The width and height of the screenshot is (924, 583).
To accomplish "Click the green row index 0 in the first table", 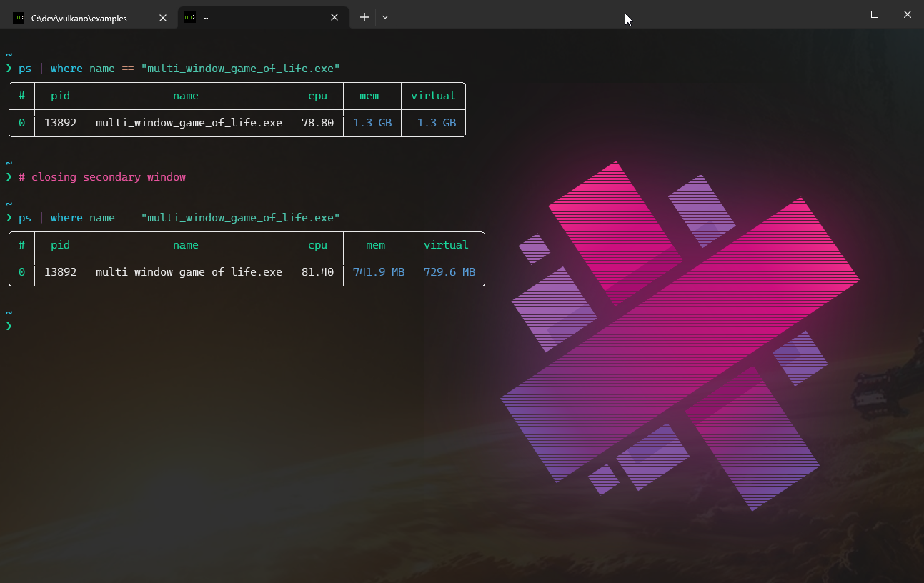I will 21,122.
